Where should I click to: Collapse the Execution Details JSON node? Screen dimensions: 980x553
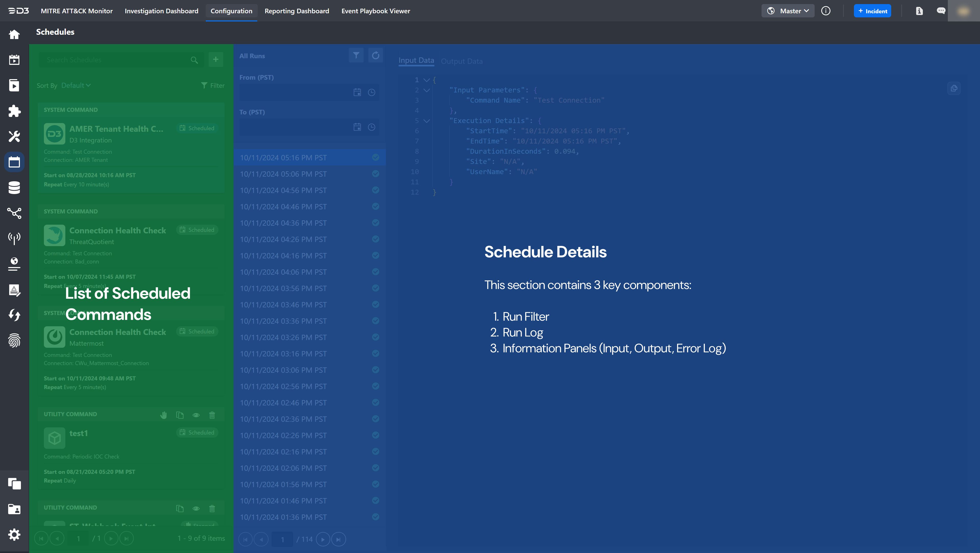tap(426, 121)
